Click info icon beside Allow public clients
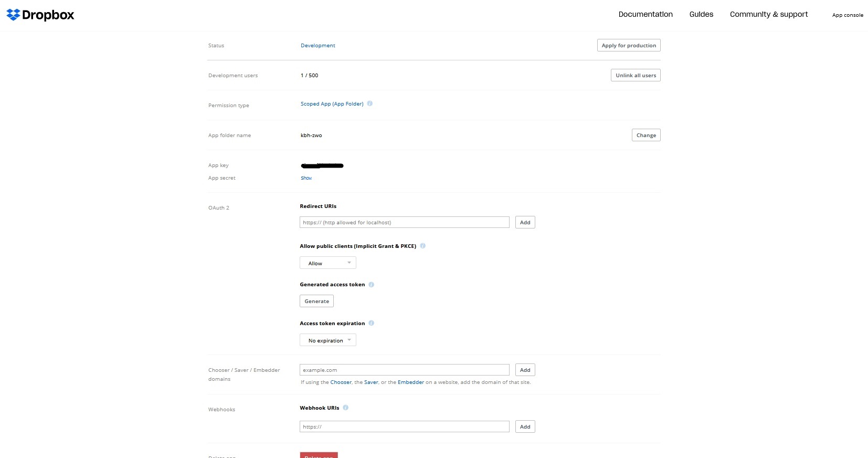This screenshot has height=458, width=868. pyautogui.click(x=423, y=246)
